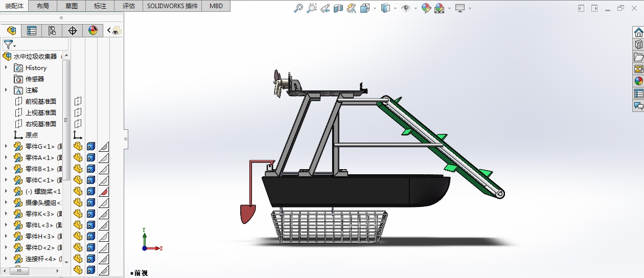Open Section View tool
The image size is (644, 278).
pyautogui.click(x=338, y=8)
